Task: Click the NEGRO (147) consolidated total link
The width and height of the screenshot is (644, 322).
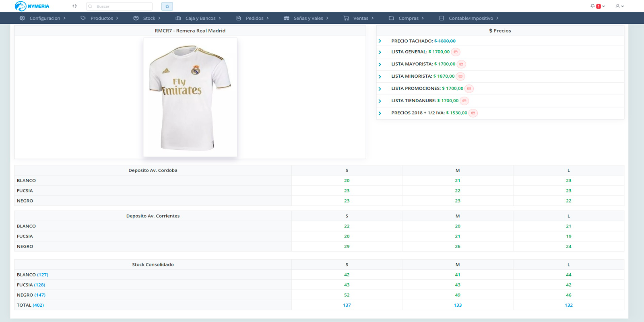Action: pos(40,295)
